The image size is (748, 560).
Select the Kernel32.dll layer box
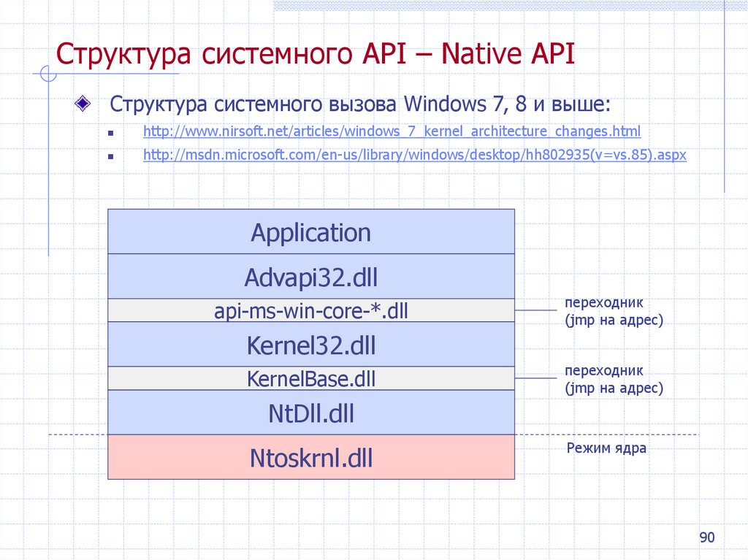pyautogui.click(x=311, y=344)
